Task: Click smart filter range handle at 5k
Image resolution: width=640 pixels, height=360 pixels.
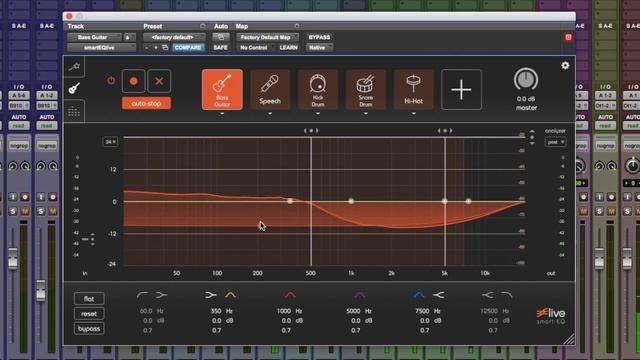Action: (445, 131)
